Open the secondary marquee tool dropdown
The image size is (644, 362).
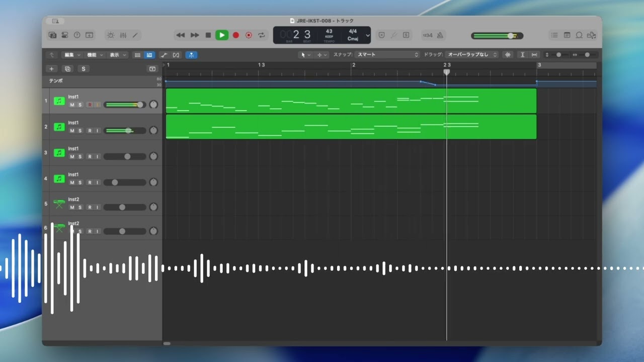tap(321, 55)
